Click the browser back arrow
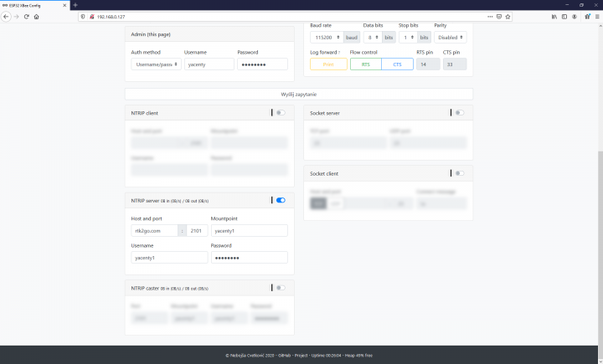Screen dimensions: 603x364 pos(6,16)
